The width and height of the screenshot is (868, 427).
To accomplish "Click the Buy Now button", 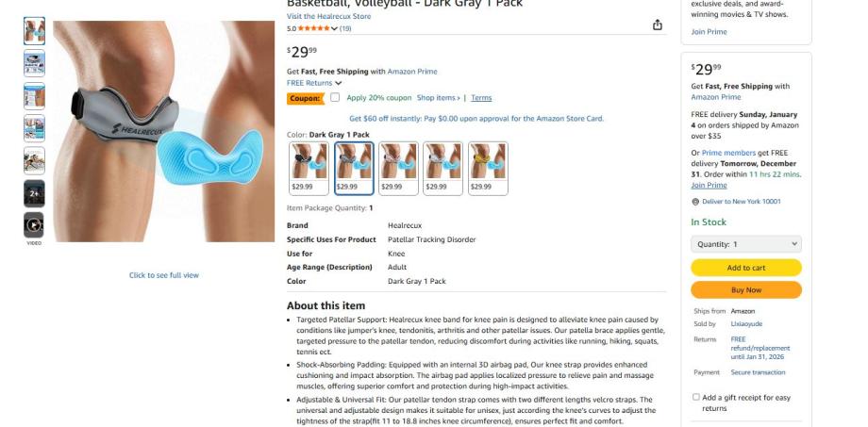I will 745,289.
